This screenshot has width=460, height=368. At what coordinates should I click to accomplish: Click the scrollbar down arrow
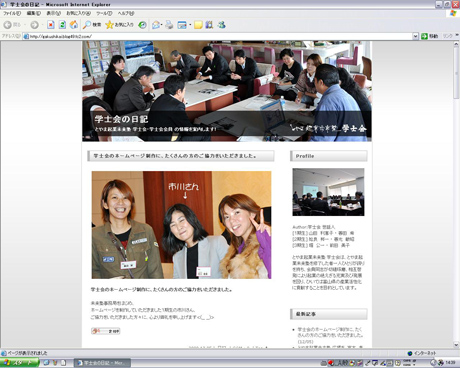[456, 345]
